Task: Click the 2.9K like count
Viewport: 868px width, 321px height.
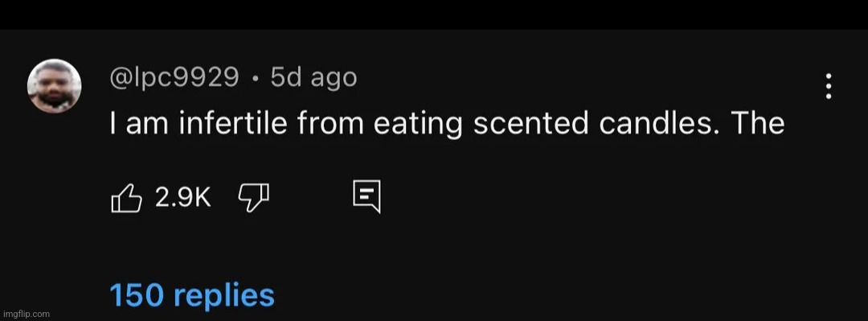Action: (x=183, y=197)
